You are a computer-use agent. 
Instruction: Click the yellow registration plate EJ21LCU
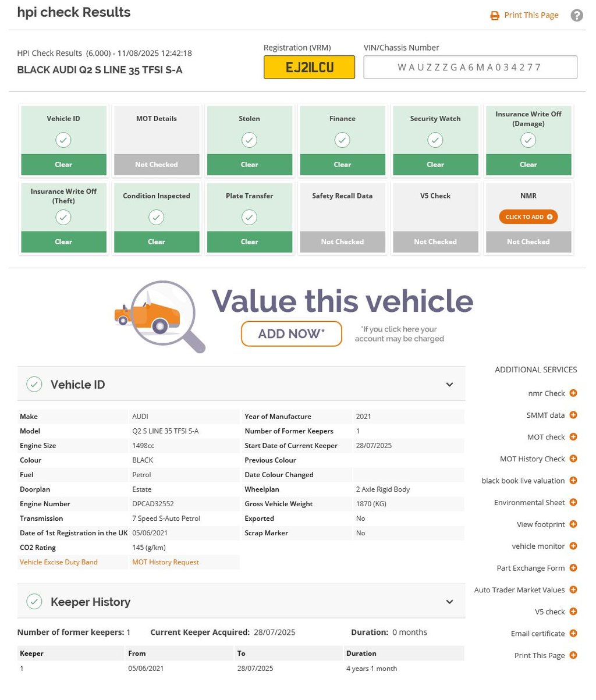[309, 67]
